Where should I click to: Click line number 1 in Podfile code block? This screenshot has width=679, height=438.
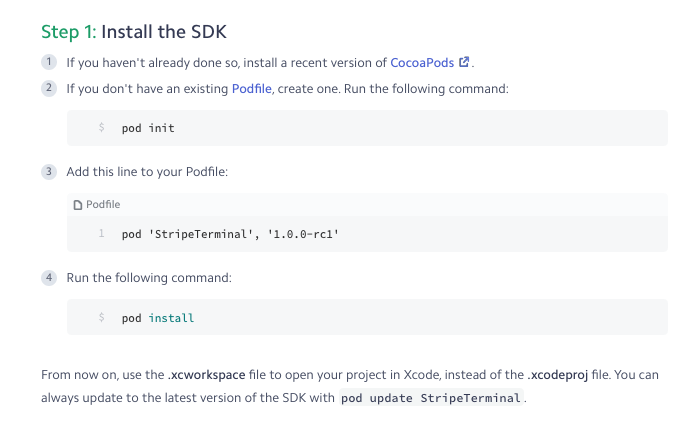click(x=101, y=234)
